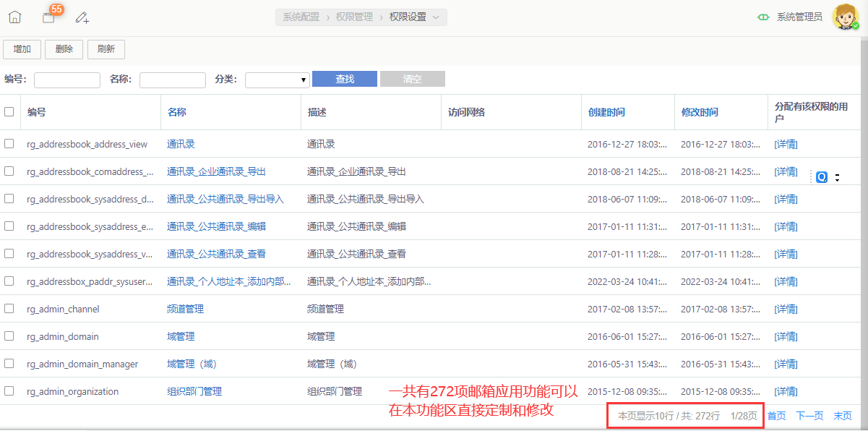Open the mail folder with 55 badge
Image resolution: width=868 pixels, height=431 pixels.
(x=48, y=17)
